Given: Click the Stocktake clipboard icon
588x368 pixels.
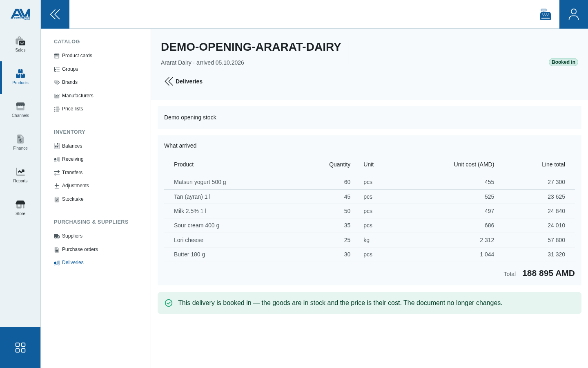Looking at the screenshot, I should pos(57,200).
